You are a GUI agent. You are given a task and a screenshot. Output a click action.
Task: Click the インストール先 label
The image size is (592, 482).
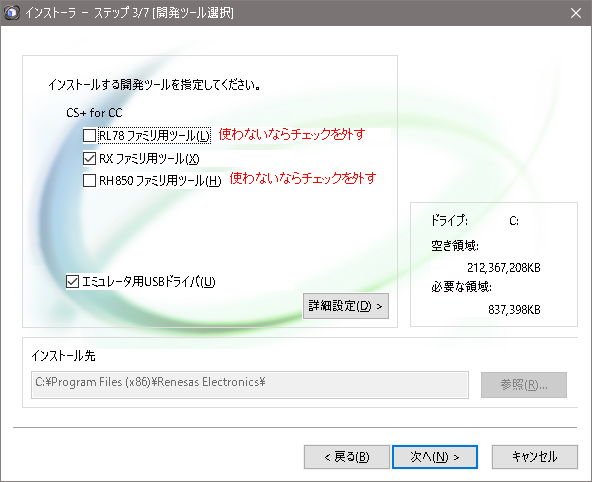63,356
